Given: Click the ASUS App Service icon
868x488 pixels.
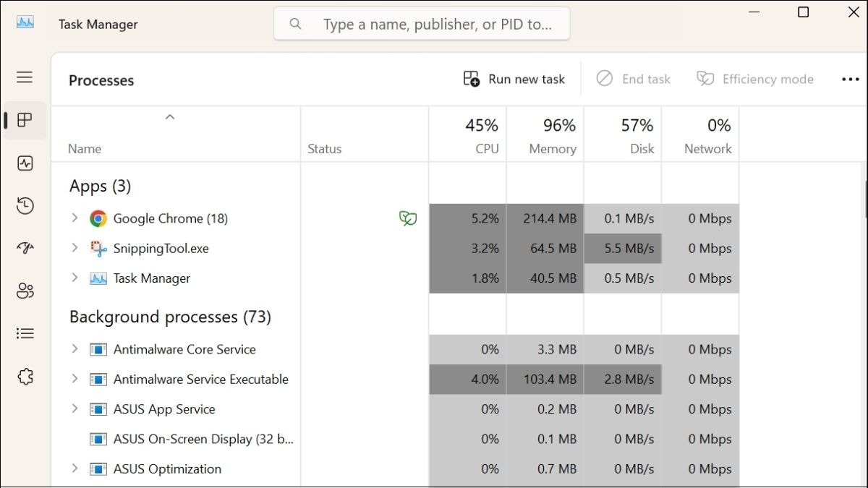Looking at the screenshot, I should [x=98, y=409].
